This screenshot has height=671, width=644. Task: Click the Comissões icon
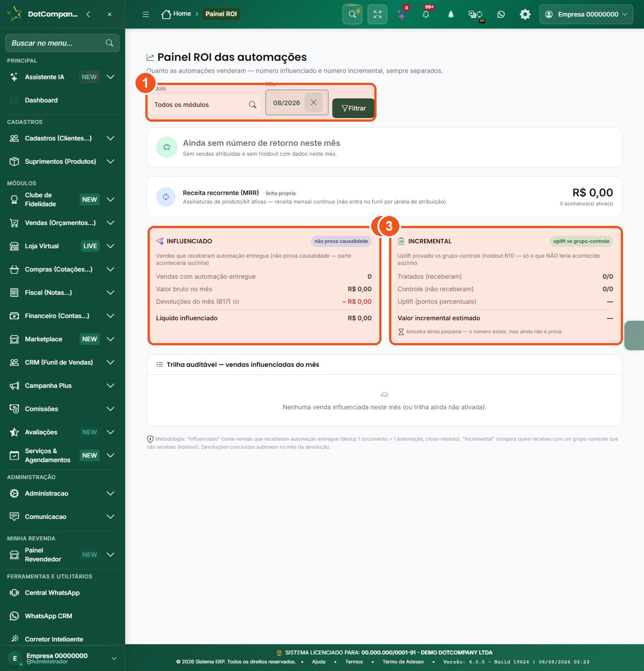click(x=14, y=409)
